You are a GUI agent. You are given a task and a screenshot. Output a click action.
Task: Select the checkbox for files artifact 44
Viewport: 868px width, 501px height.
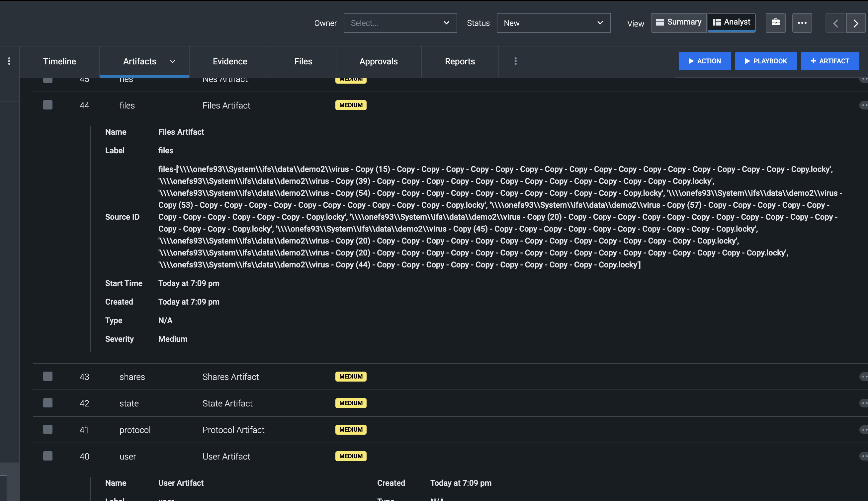pyautogui.click(x=47, y=105)
